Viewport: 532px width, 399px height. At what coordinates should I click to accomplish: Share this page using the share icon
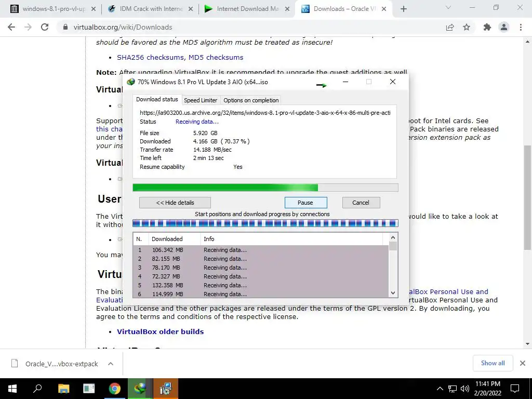(450, 27)
